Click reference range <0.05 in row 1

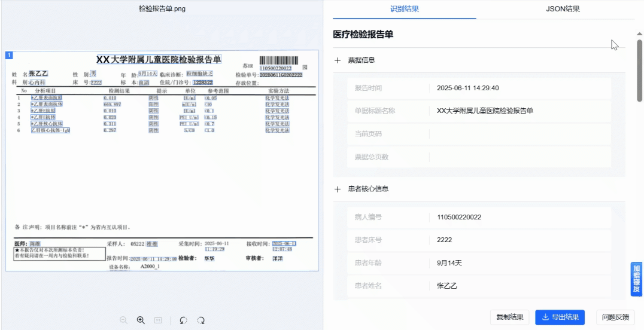click(210, 98)
